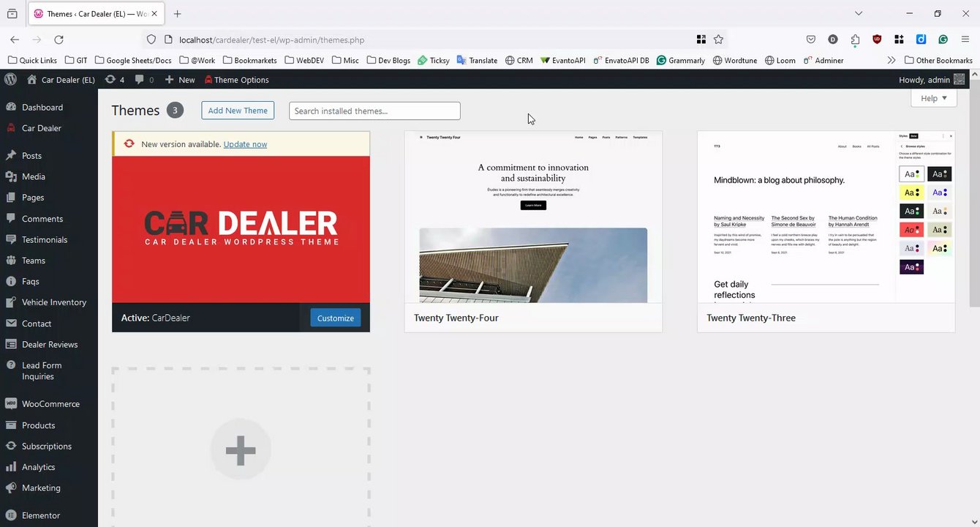Open the QR code icon in address bar
Viewport: 980px width, 527px height.
701,40
